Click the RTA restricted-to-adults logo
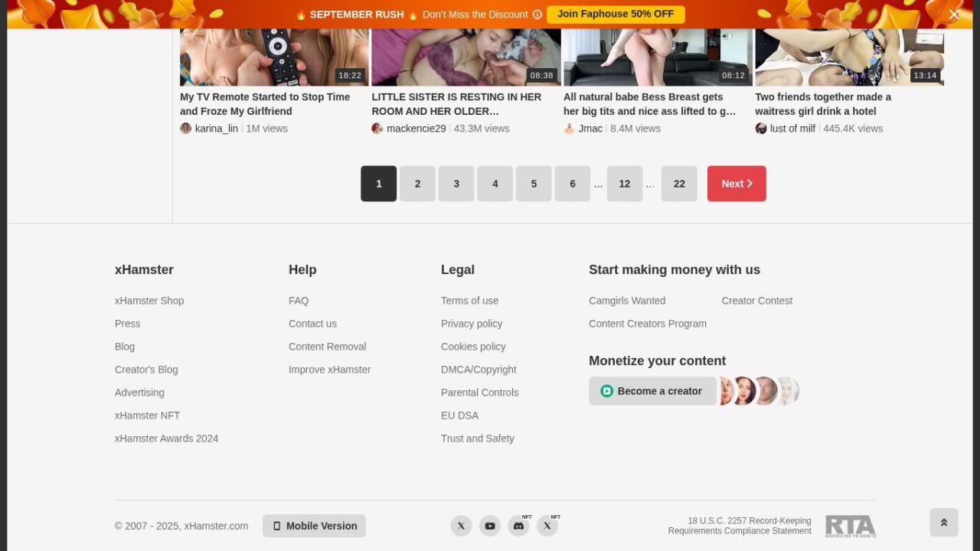This screenshot has width=980, height=551. coord(850,526)
